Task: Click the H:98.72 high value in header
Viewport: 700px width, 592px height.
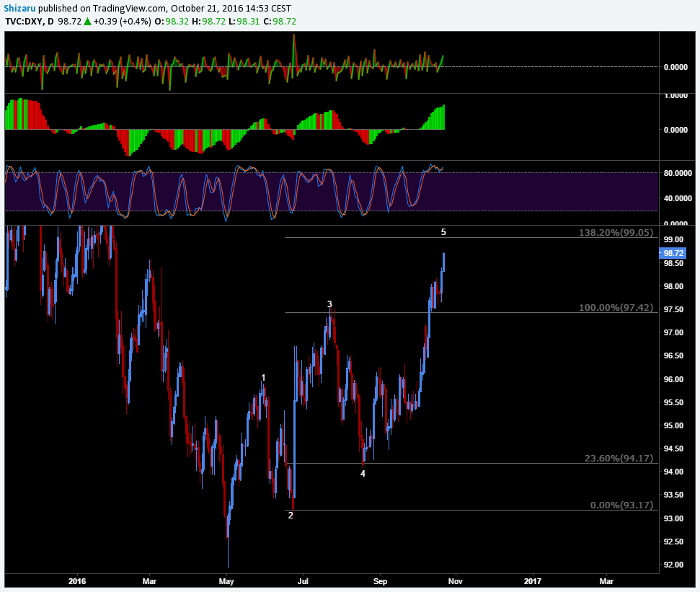Action: pyautogui.click(x=208, y=22)
